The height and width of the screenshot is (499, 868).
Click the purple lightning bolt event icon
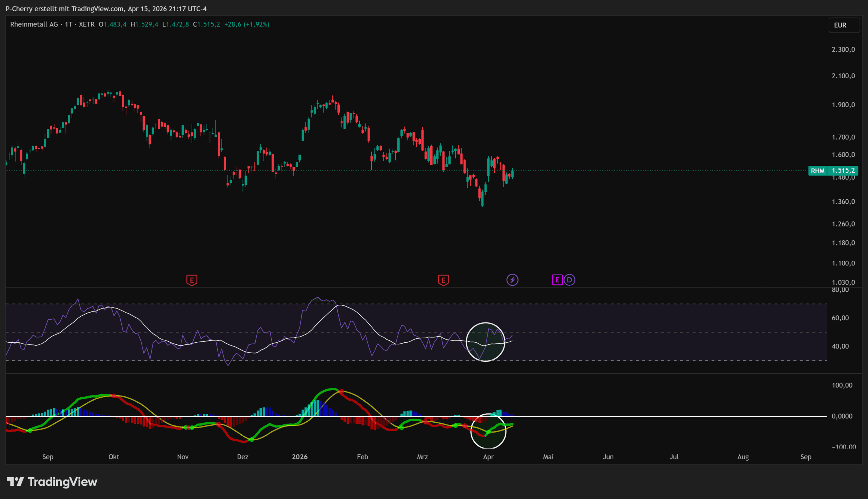[512, 280]
